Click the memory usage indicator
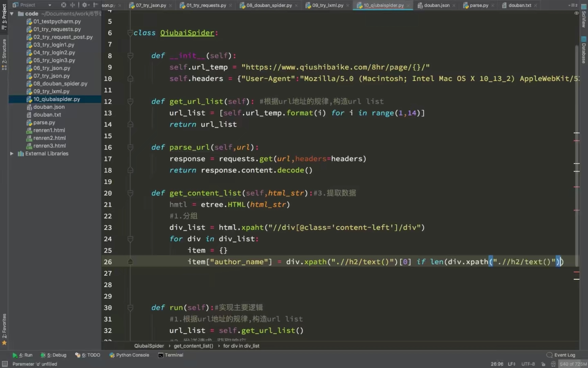588x368 pixels. [573, 364]
